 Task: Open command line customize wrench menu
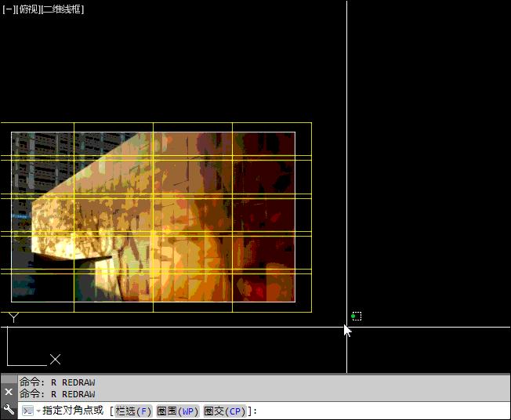(9, 410)
